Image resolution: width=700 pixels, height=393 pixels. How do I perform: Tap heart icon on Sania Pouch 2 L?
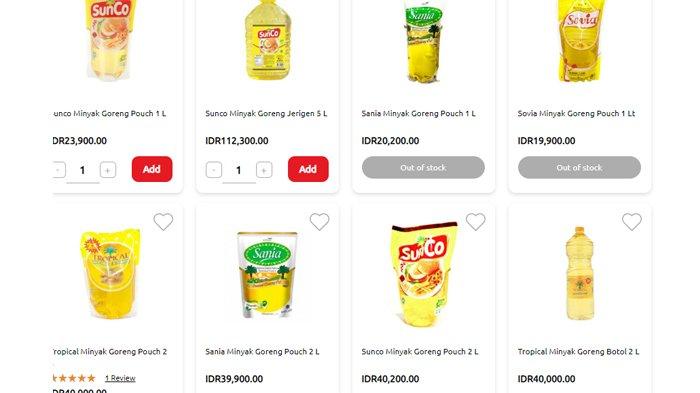pos(319,222)
